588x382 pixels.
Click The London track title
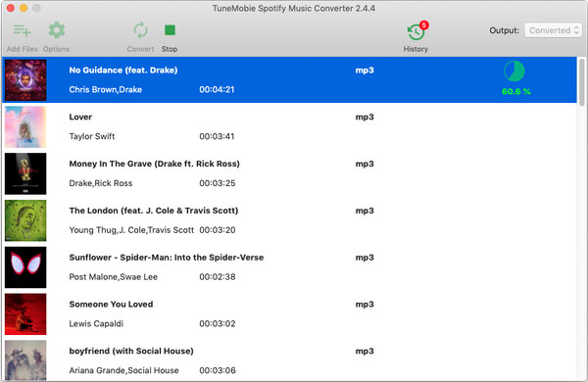click(154, 211)
